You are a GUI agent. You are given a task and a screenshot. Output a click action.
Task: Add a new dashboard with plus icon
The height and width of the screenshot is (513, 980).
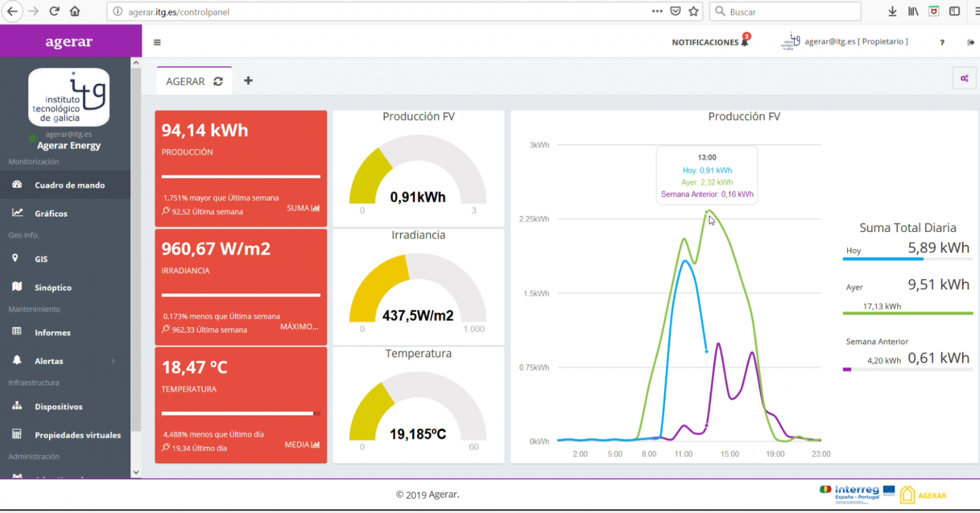tap(248, 81)
